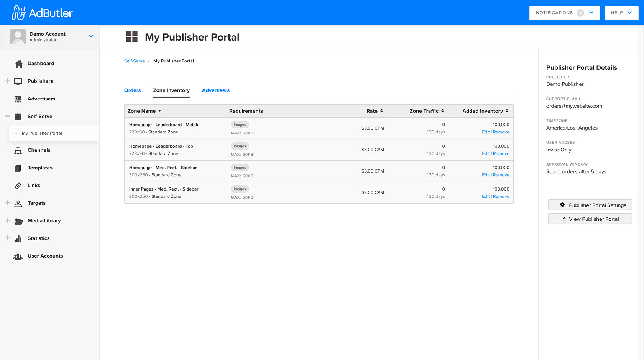Screen dimensions: 644x360
Task: Open Templates using its sidebar icon
Action: coord(18,168)
